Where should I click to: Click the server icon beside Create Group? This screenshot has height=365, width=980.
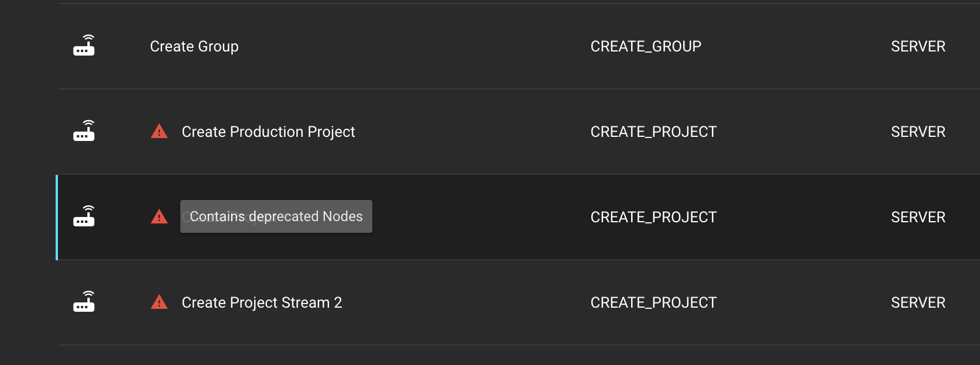pyautogui.click(x=84, y=46)
